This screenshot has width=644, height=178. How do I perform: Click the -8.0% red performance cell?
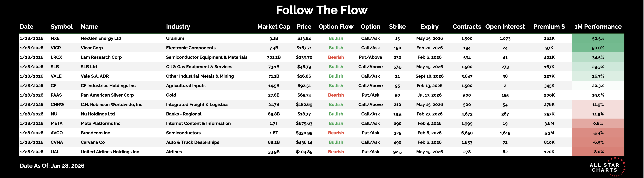pos(598,152)
